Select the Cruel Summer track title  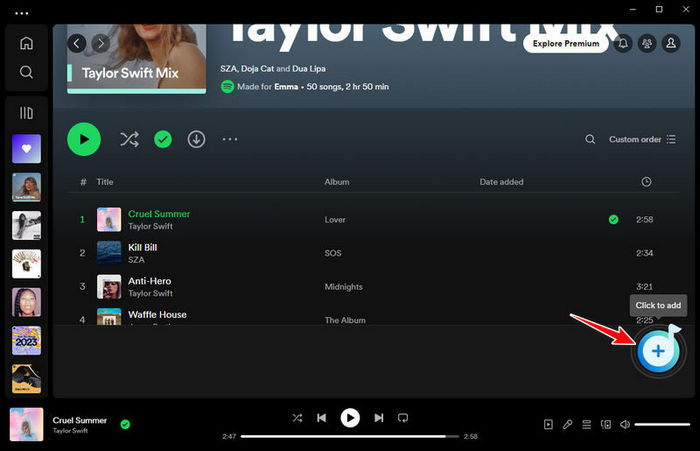[159, 214]
